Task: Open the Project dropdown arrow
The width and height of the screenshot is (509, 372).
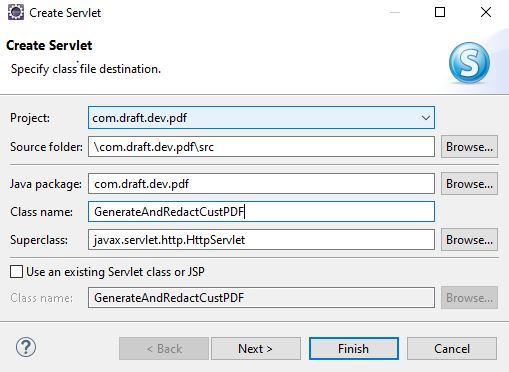Action: pyautogui.click(x=425, y=118)
